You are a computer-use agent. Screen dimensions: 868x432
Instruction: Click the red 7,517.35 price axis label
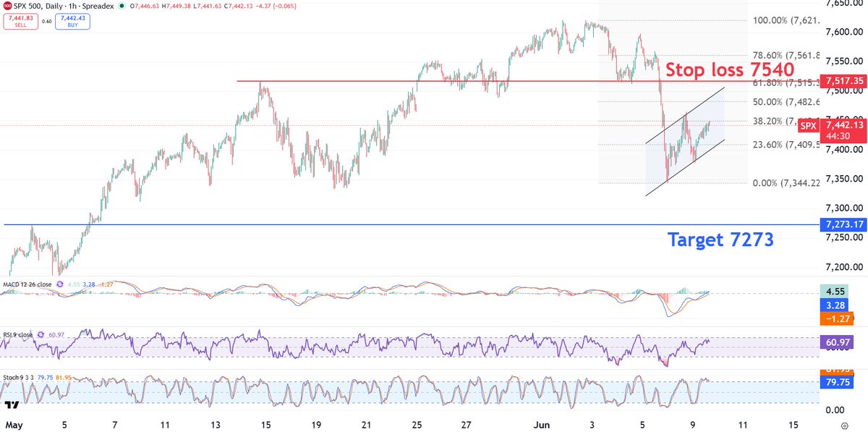843,80
